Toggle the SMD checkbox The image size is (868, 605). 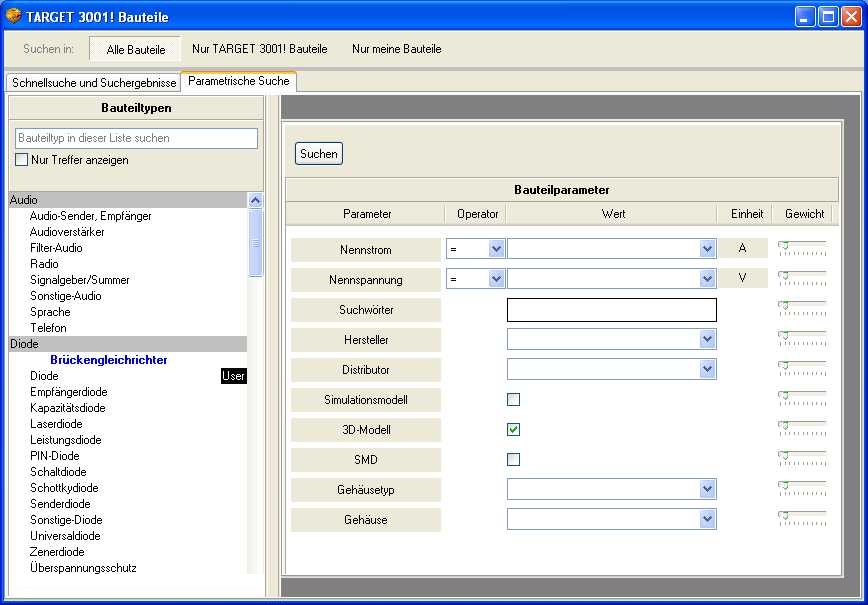click(513, 460)
